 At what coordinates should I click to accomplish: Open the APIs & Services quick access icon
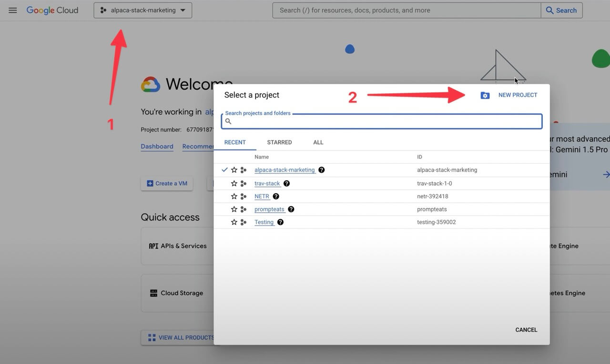153,246
